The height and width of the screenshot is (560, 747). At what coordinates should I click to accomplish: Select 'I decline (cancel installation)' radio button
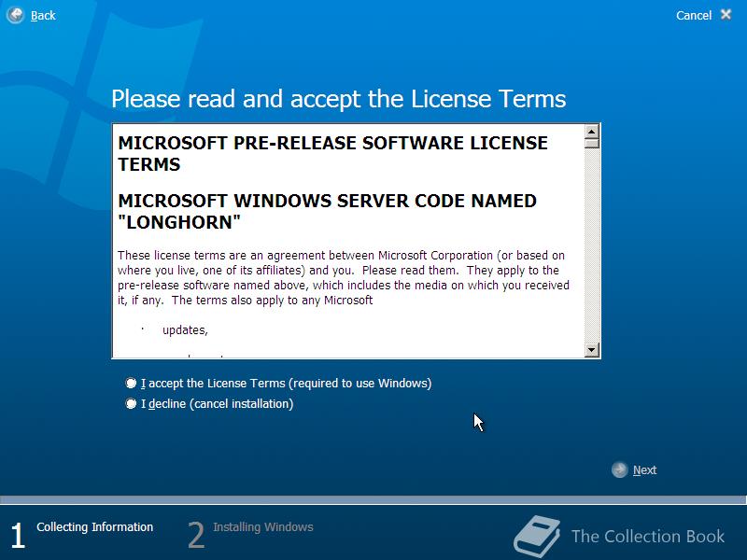pos(131,404)
